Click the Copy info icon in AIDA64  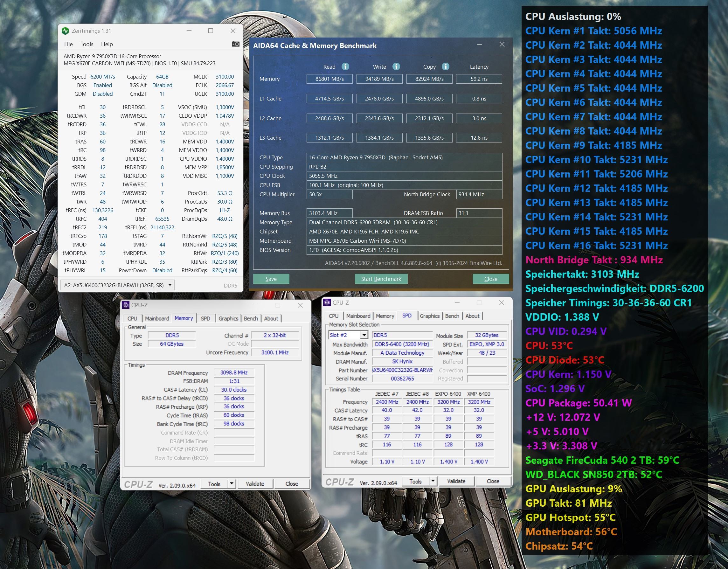coord(445,67)
